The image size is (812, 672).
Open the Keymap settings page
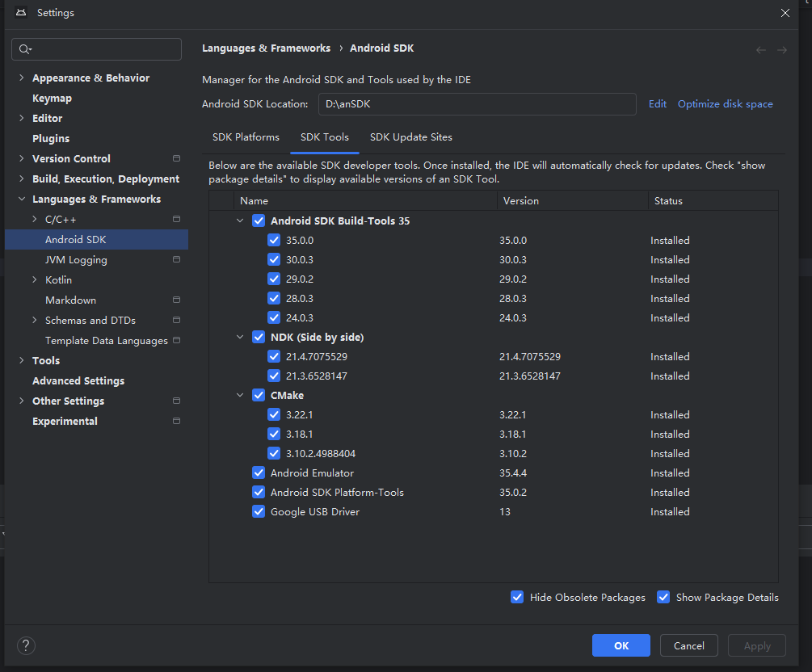(52, 99)
